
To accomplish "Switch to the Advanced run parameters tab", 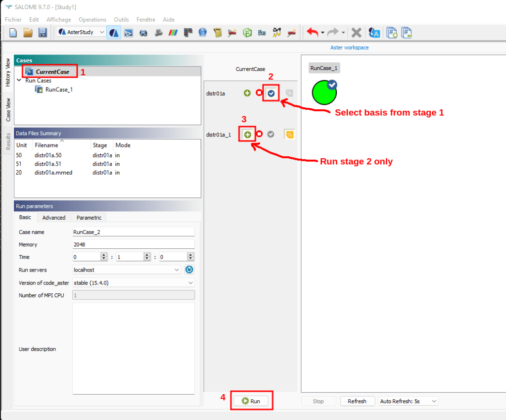I will [54, 218].
